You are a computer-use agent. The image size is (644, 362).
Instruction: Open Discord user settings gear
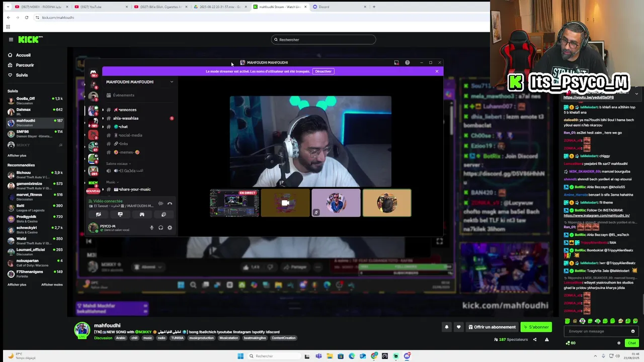[x=170, y=228]
